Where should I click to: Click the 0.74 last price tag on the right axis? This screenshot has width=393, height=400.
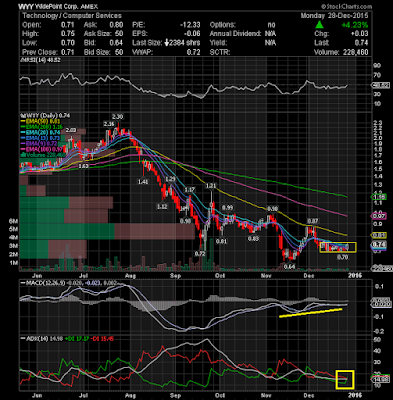(379, 245)
